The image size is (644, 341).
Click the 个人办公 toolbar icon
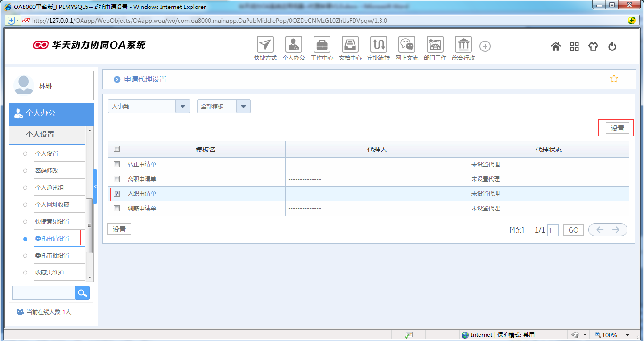pos(293,45)
